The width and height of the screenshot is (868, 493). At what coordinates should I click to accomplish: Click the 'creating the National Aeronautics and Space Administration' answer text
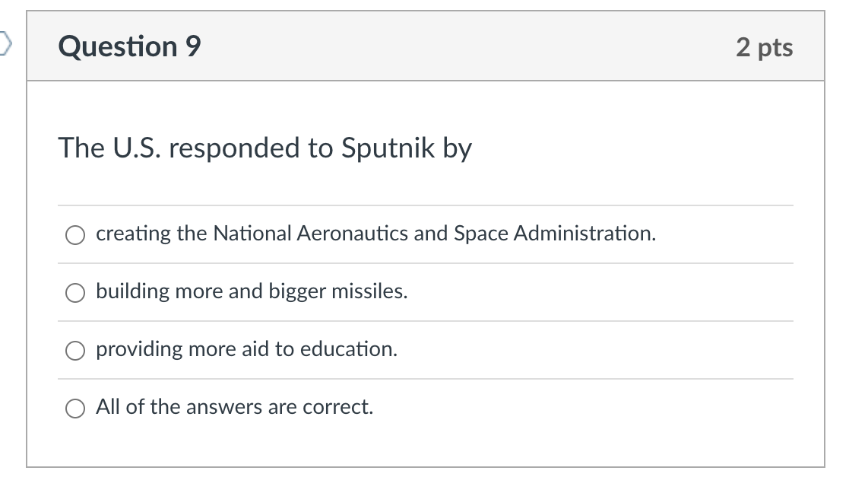click(x=376, y=234)
